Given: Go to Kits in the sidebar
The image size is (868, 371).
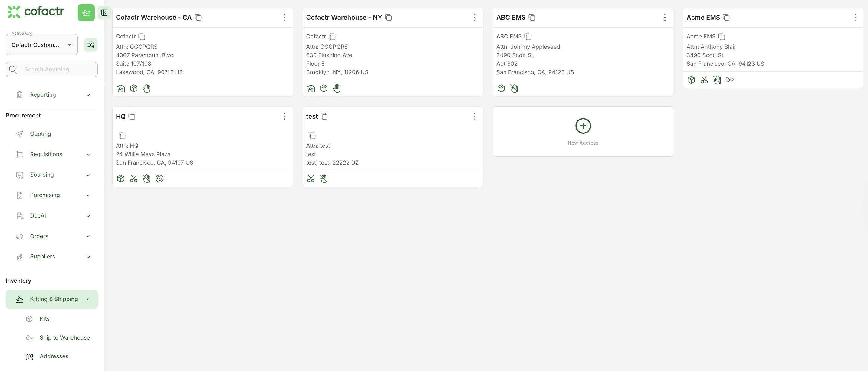Looking at the screenshot, I should pos(44,319).
